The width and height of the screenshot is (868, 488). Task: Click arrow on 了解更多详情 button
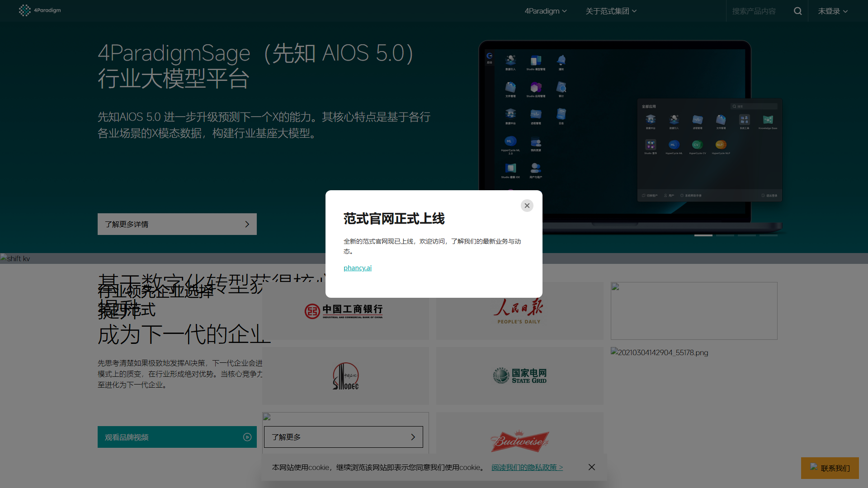tap(247, 224)
